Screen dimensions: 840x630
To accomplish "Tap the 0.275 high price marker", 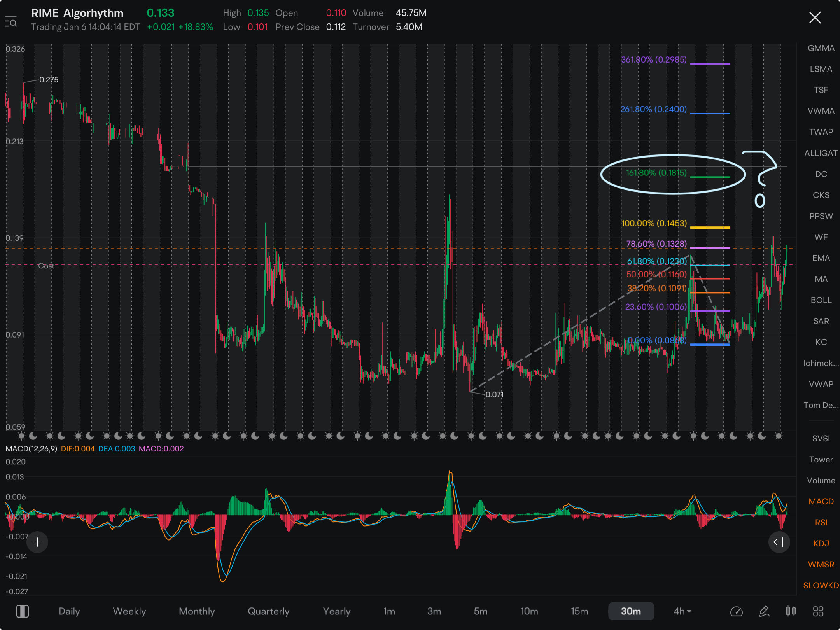I will 49,80.
